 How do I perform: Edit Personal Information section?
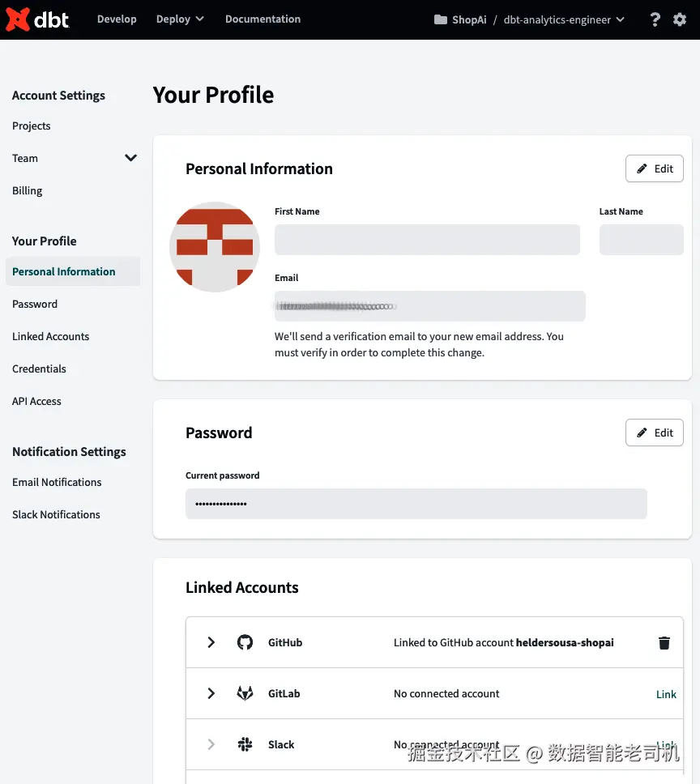pos(654,168)
